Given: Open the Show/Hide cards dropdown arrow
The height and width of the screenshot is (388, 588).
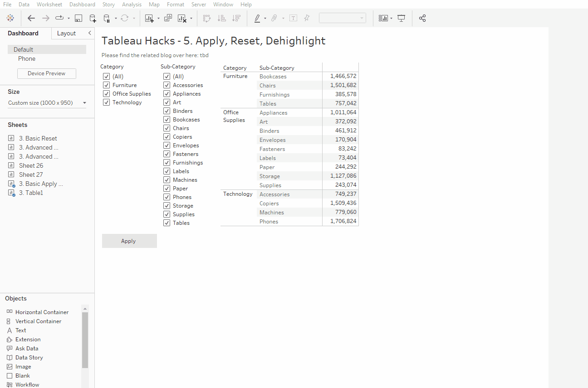Looking at the screenshot, I should [391, 19].
